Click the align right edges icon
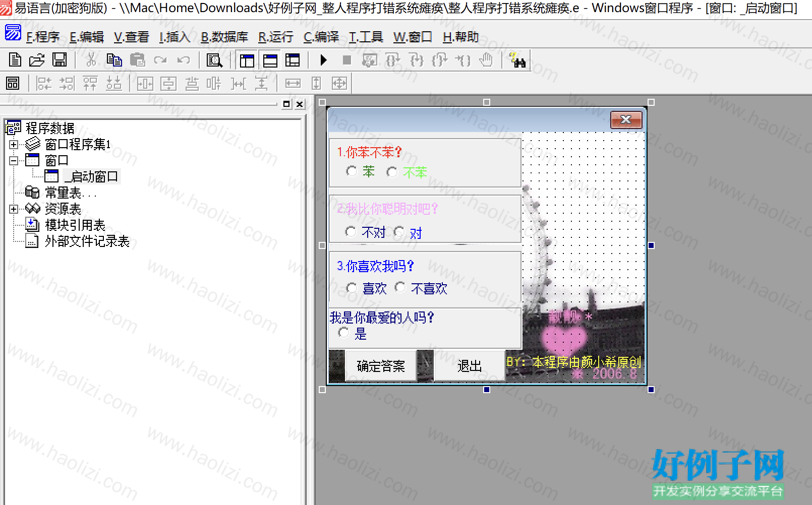The width and height of the screenshot is (812, 505). [x=67, y=83]
